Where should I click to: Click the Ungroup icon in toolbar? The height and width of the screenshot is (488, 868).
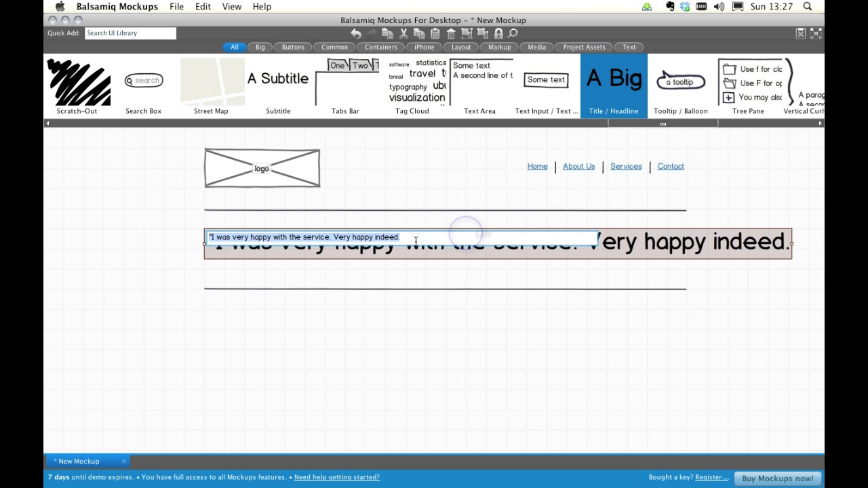click(x=483, y=33)
